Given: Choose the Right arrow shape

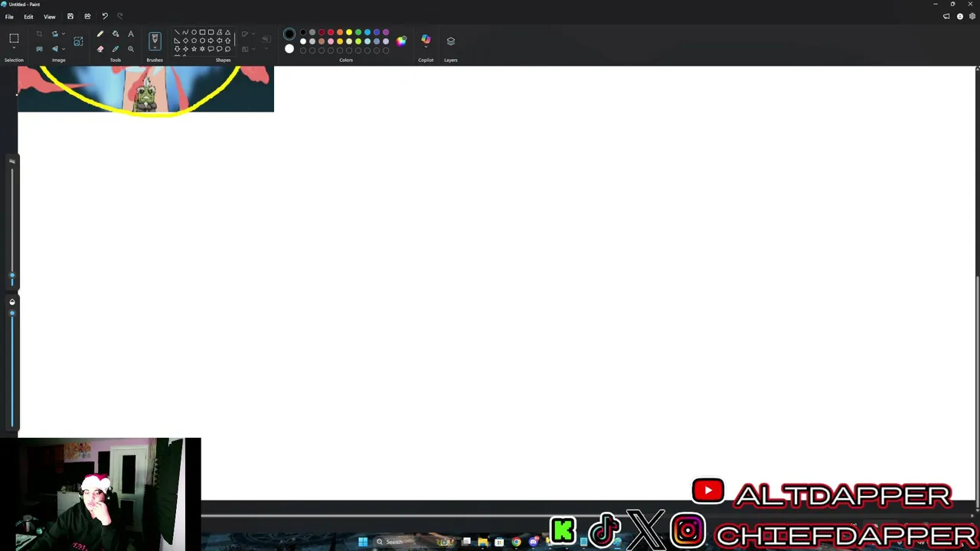Looking at the screenshot, I should [211, 41].
